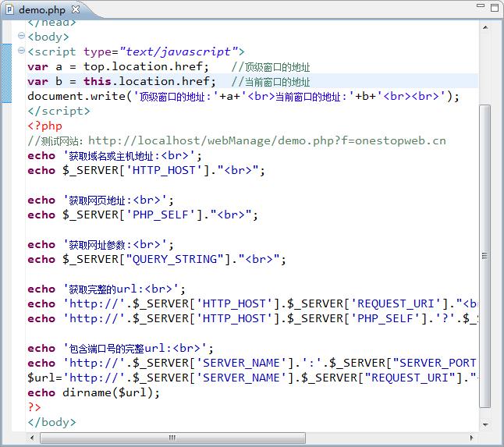This screenshot has width=504, height=447.
Task: Click the '//当前窗口的地址' comment
Action: coord(271,82)
